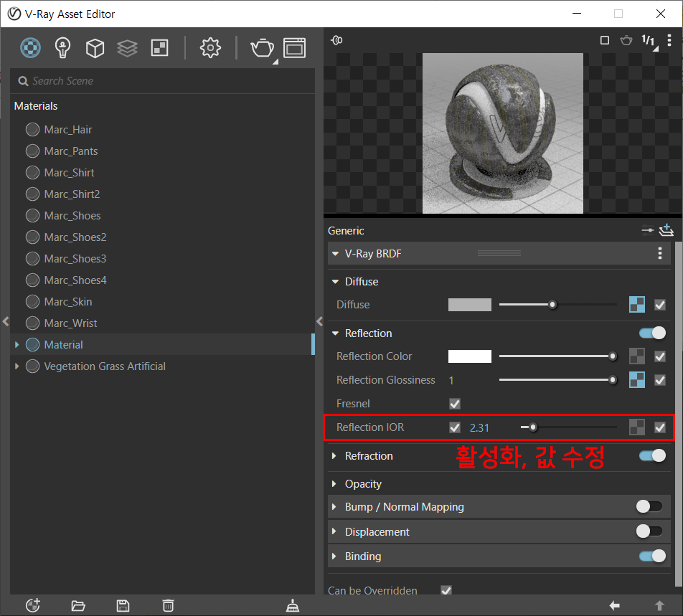Toggle Reflection Color texture enabled checkbox
The width and height of the screenshot is (683, 616).
tap(660, 356)
